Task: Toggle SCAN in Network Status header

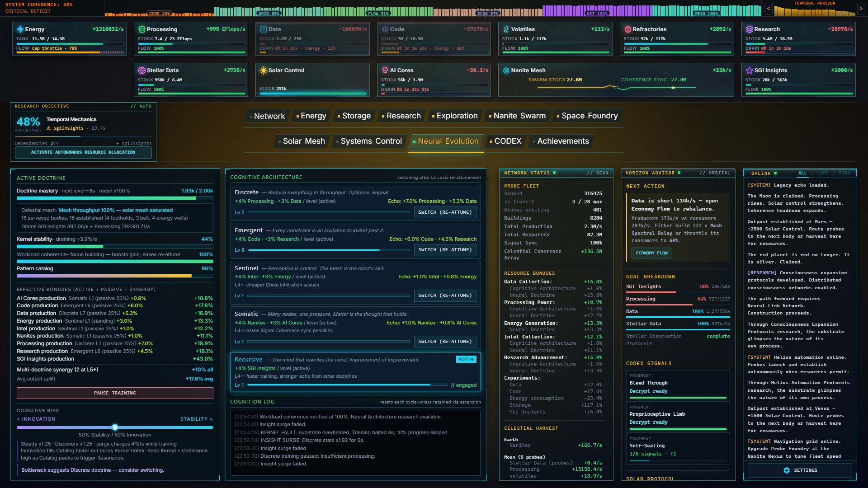Action: point(598,173)
